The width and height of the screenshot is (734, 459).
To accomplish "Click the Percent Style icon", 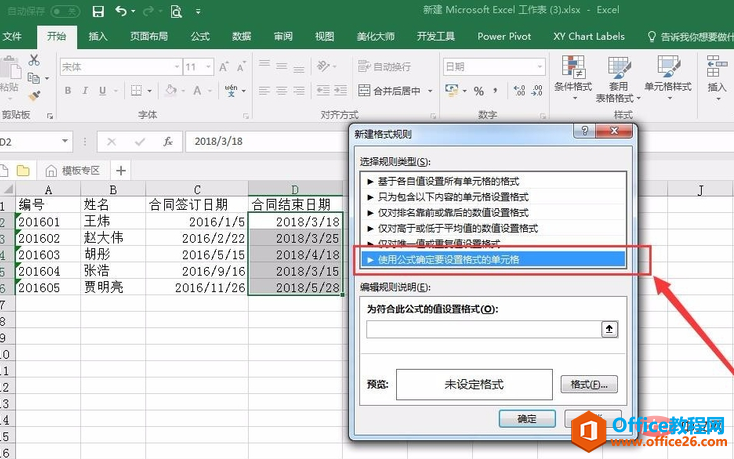I will click(478, 91).
